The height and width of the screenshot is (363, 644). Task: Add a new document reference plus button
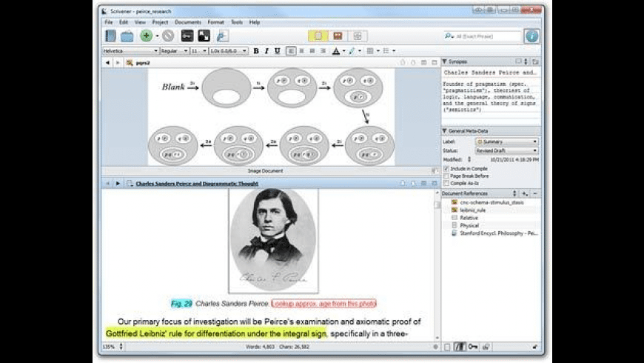point(525,193)
